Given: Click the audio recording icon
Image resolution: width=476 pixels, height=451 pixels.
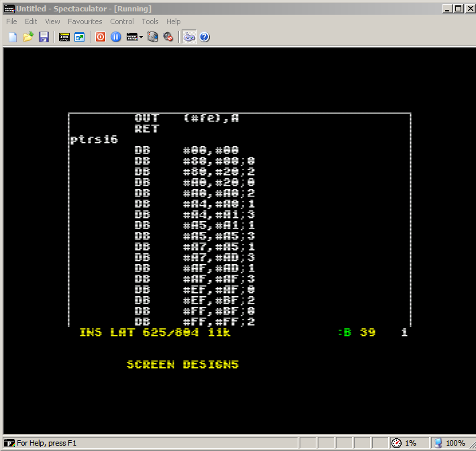Looking at the screenshot, I should (168, 37).
